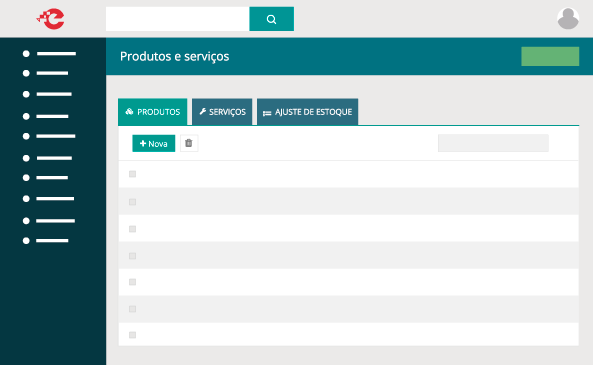Image resolution: width=593 pixels, height=365 pixels.
Task: Click the first sidebar menu bullet item
Action: [49, 54]
